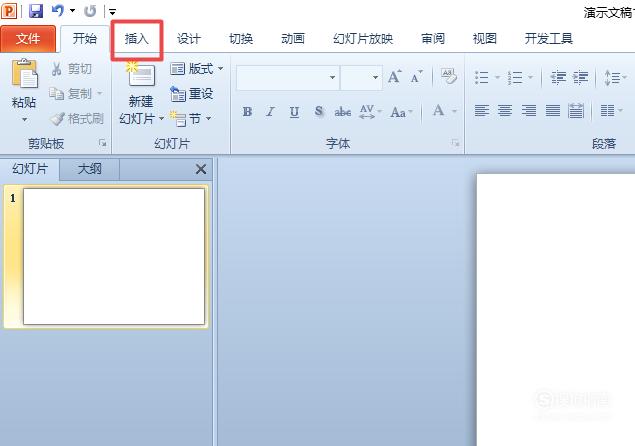Screen dimensions: 635x446
Task: Open the 幻灯片放映 slide show tab
Action: tap(363, 39)
